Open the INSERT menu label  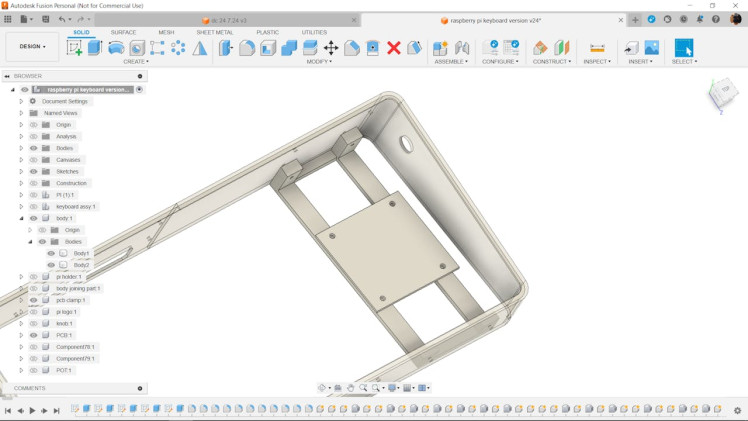[x=640, y=62]
